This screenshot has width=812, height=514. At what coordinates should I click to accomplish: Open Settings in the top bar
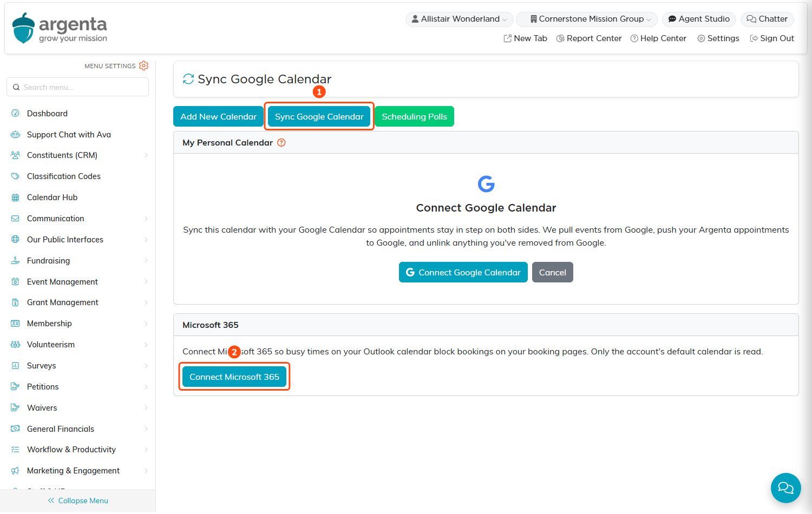tap(718, 38)
